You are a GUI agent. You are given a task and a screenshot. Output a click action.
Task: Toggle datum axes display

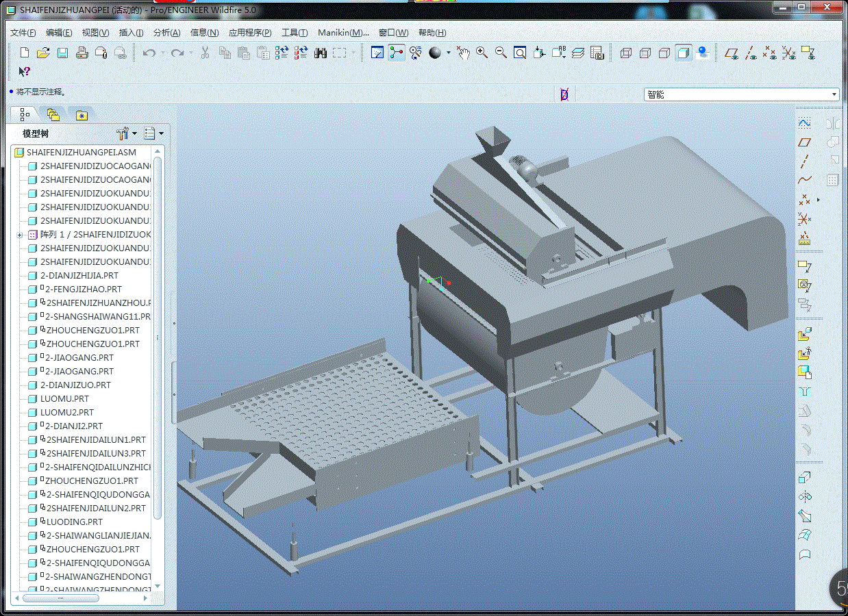[x=751, y=53]
